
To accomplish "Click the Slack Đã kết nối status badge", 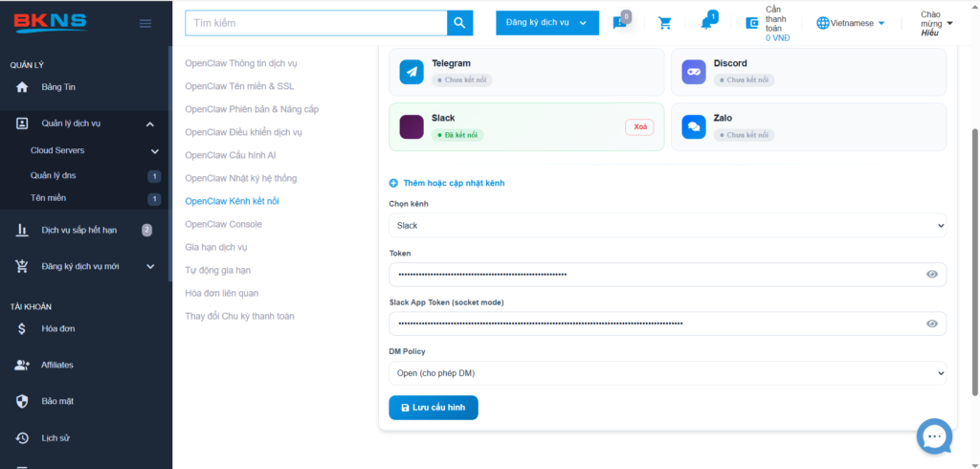I will click(x=457, y=135).
